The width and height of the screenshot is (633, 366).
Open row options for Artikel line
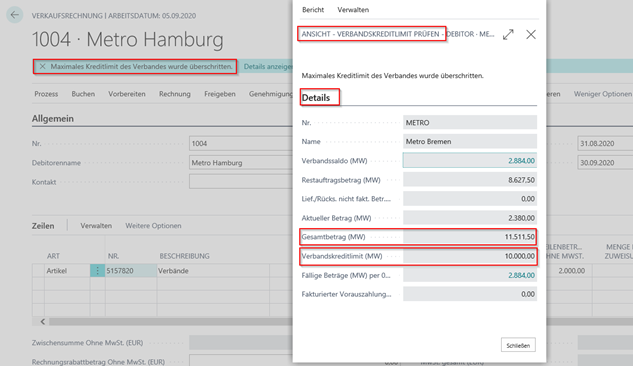[97, 271]
